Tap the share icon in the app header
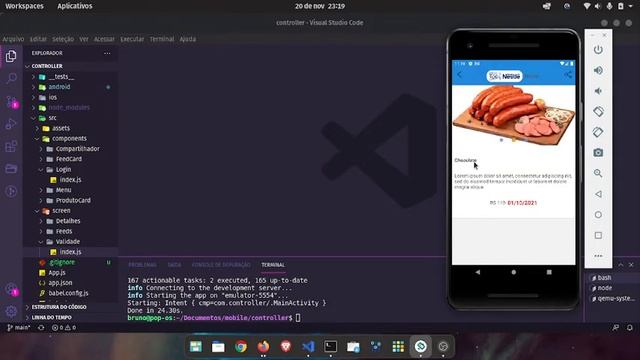Screen dimensions: 640x360 click(568, 75)
